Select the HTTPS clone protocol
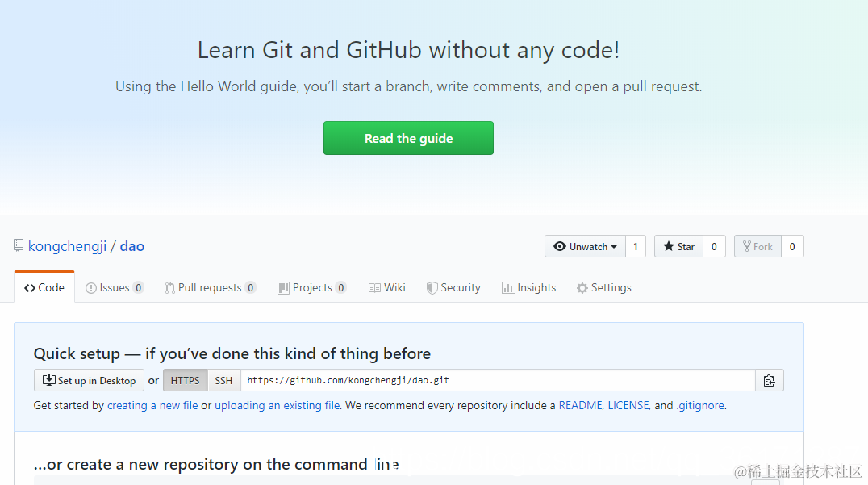This screenshot has height=485, width=868. point(185,380)
